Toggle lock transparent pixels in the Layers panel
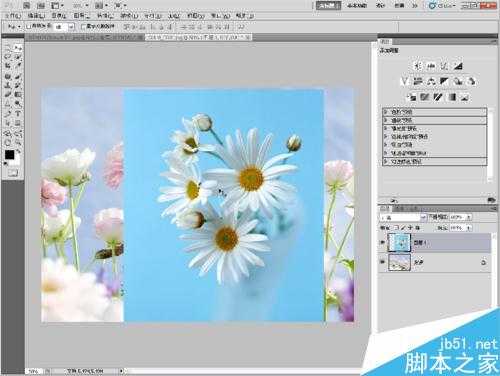This screenshot has width=500, height=376. (x=397, y=228)
